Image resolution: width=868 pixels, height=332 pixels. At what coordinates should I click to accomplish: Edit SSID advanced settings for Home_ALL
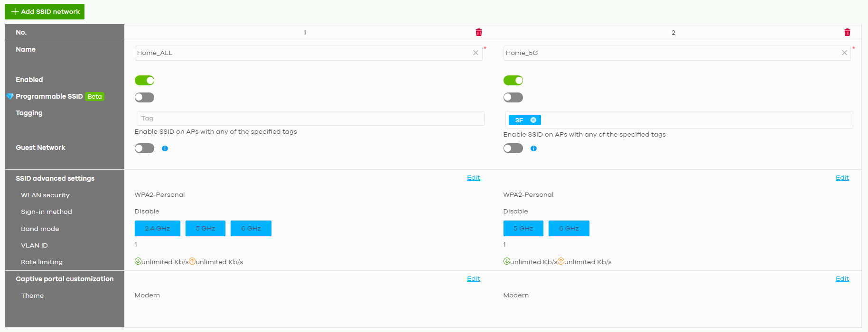pos(474,178)
